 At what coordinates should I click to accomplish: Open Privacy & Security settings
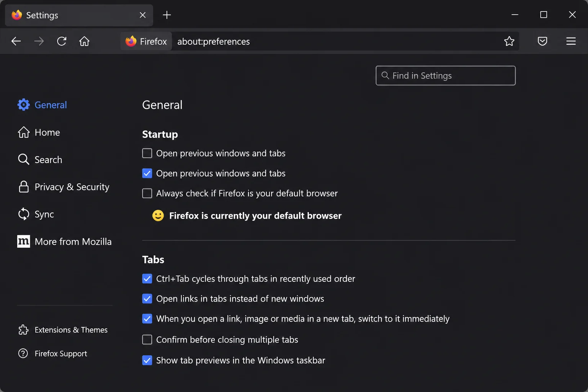click(72, 187)
